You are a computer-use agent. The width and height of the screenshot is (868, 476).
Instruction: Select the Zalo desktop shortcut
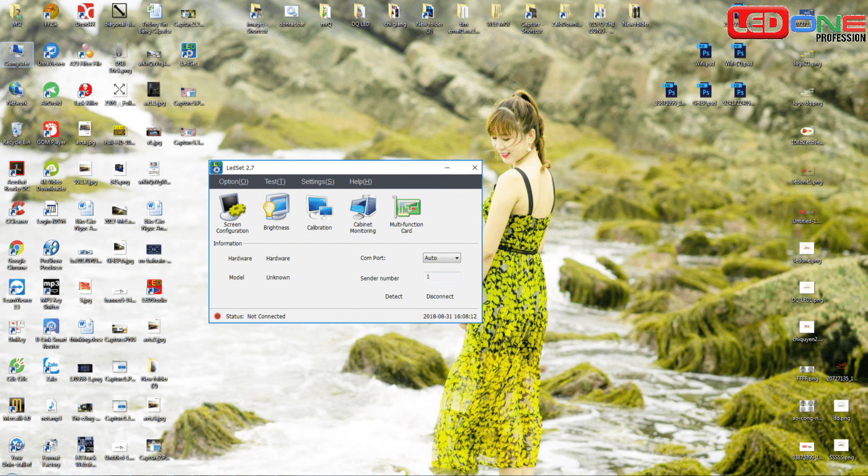click(51, 370)
